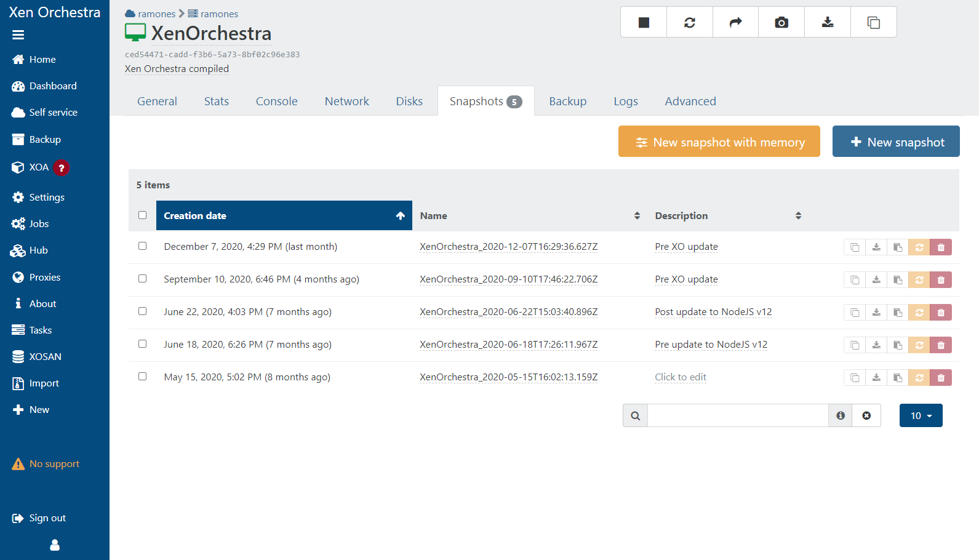Migrate the VM with the arrow icon
979x560 pixels.
pyautogui.click(x=736, y=22)
